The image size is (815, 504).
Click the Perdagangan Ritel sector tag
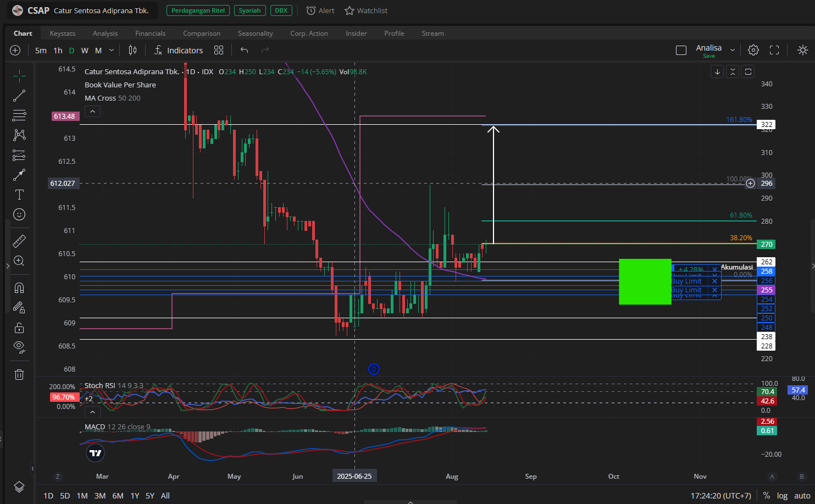coord(198,10)
